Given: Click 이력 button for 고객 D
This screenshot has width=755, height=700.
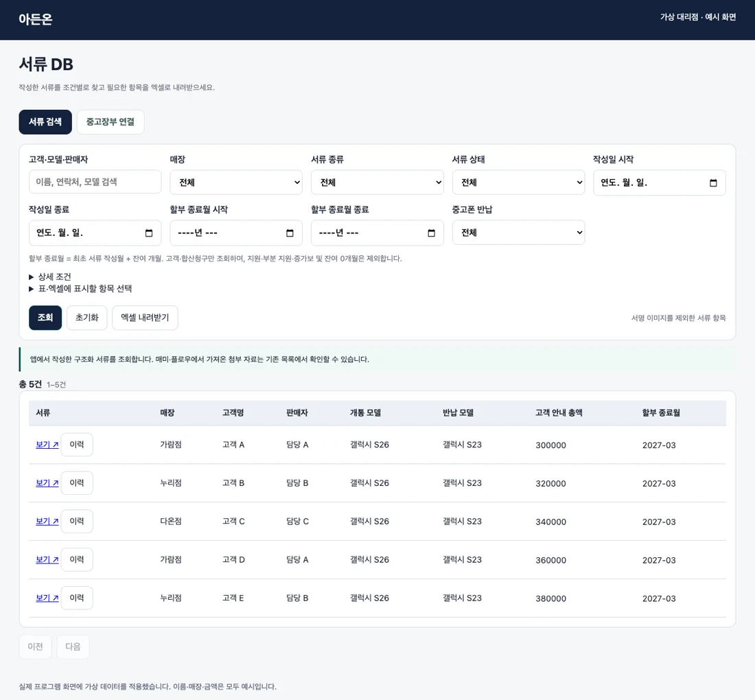Looking at the screenshot, I should 77,559.
